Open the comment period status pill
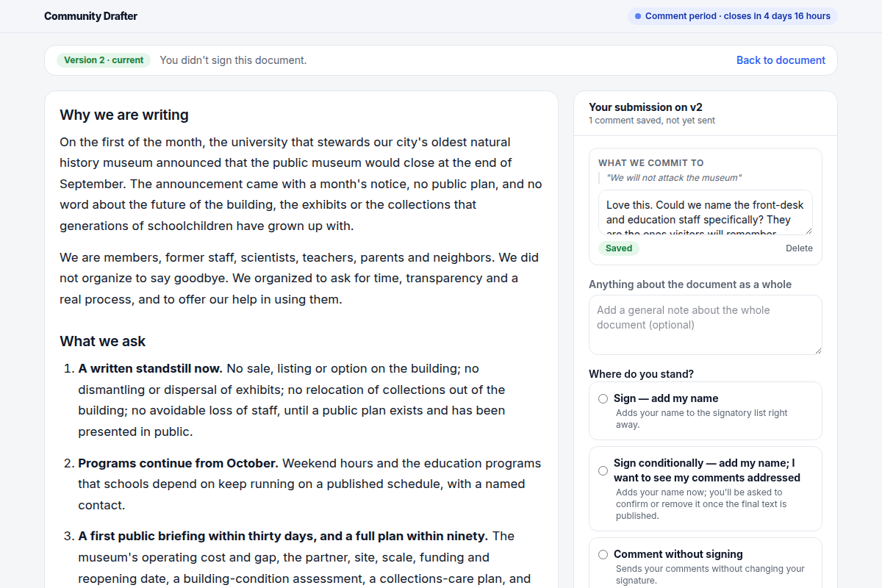The width and height of the screenshot is (882, 588). [x=733, y=16]
